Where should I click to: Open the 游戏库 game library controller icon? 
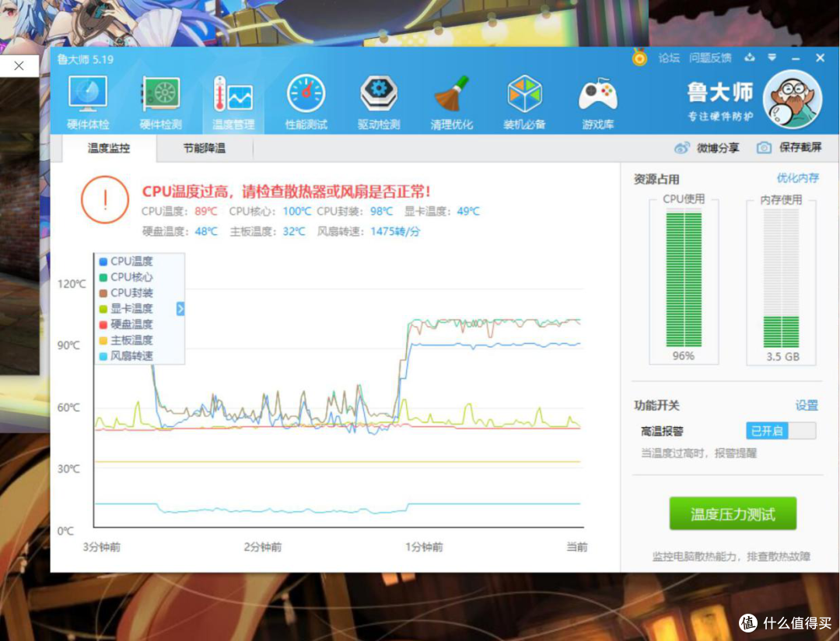tap(598, 103)
